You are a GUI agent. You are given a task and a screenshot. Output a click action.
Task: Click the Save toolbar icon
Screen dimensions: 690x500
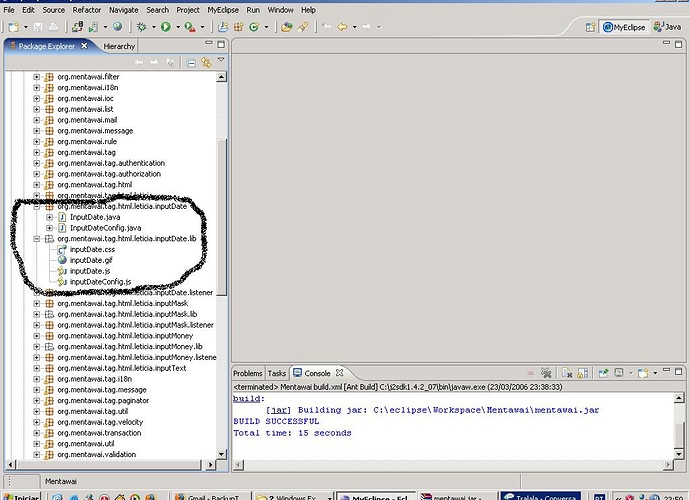click(x=38, y=27)
